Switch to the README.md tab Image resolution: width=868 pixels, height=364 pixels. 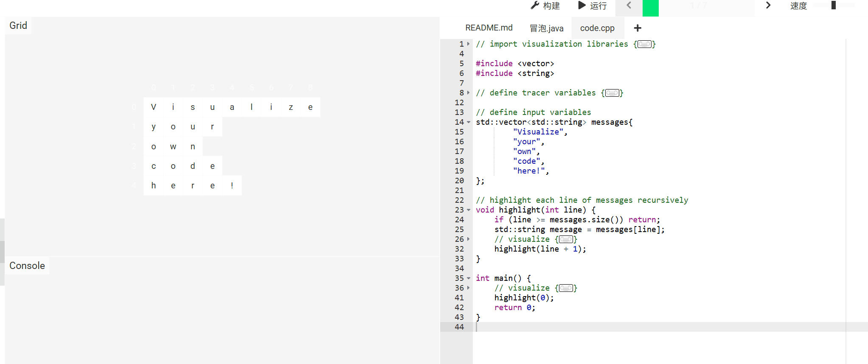[x=489, y=28]
